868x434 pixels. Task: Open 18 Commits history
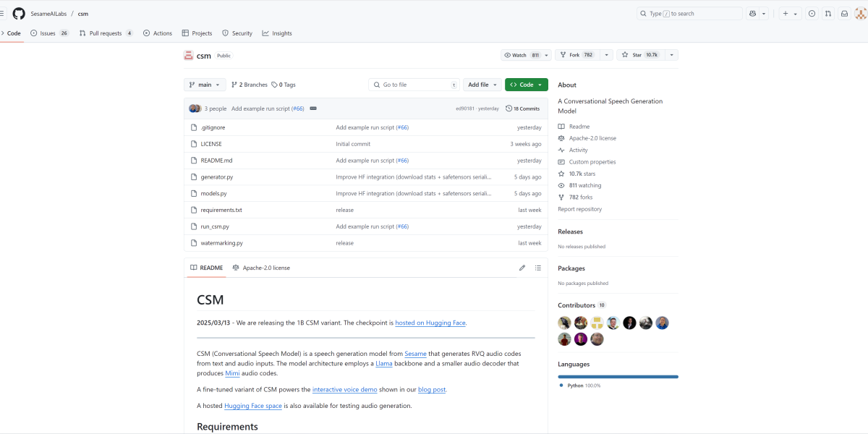click(522, 109)
